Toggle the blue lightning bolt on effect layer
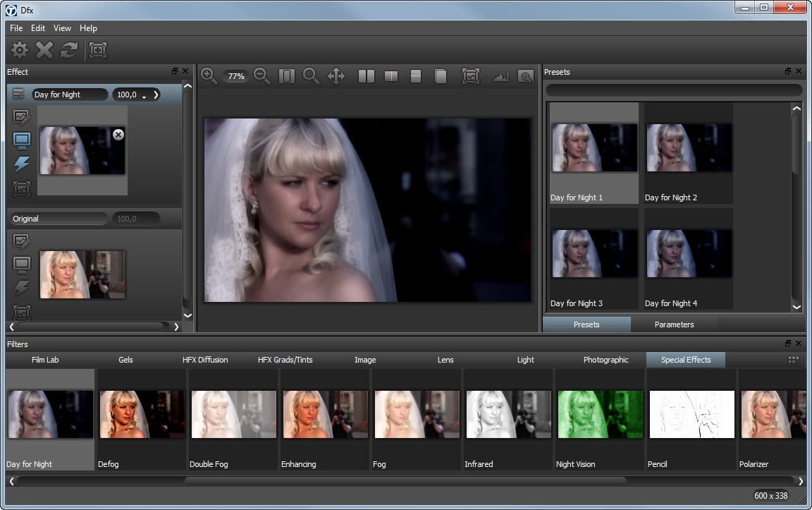Image resolution: width=812 pixels, height=510 pixels. pos(21,164)
